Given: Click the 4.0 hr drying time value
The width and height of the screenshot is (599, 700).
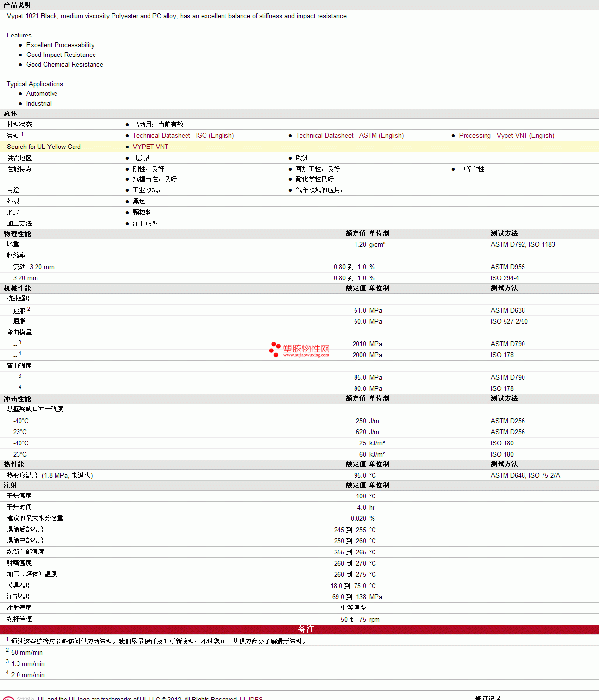Looking at the screenshot, I should (366, 508).
